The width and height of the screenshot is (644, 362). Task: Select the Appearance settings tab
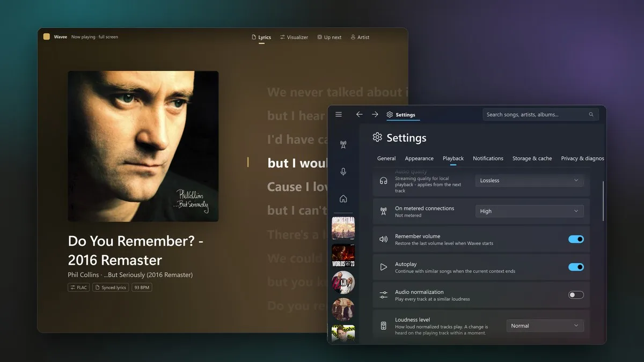419,158
